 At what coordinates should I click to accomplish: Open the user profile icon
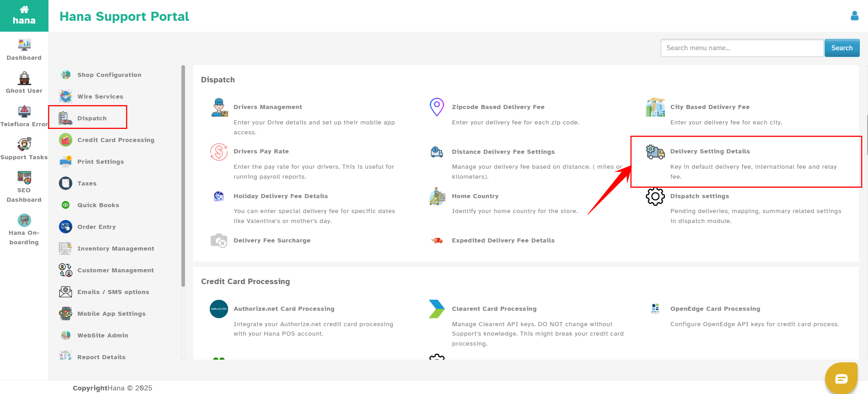854,16
